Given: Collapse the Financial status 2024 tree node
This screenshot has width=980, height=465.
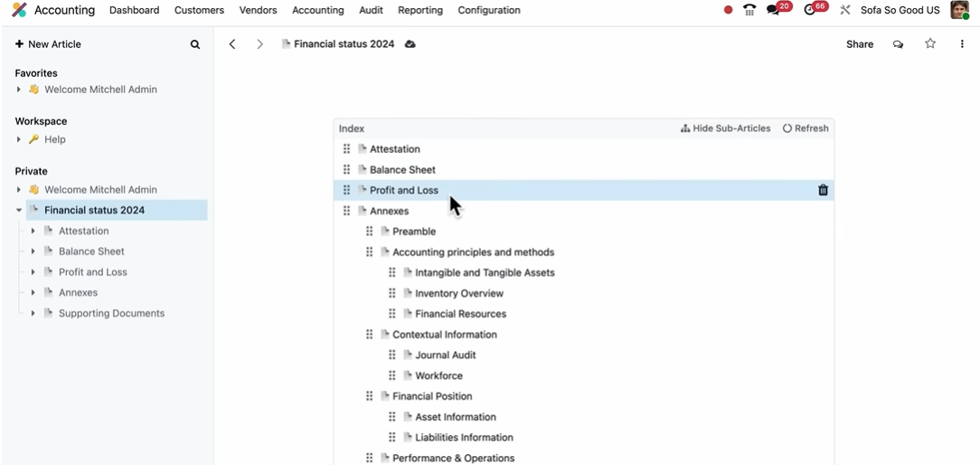Looking at the screenshot, I should (19, 210).
